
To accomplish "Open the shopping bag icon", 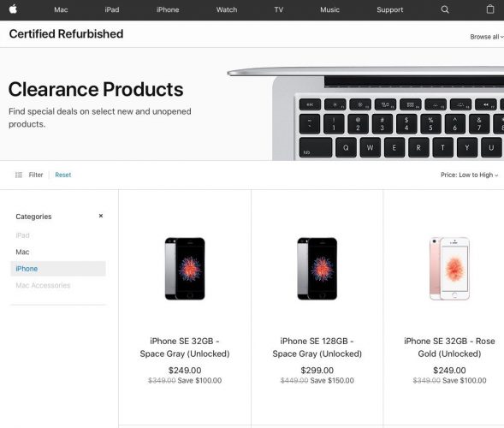I will tap(490, 9).
